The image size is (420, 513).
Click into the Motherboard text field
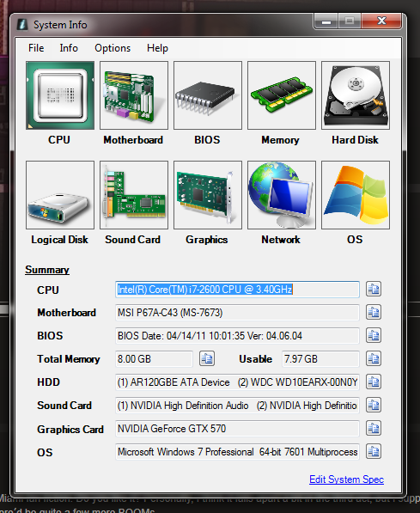point(237,313)
